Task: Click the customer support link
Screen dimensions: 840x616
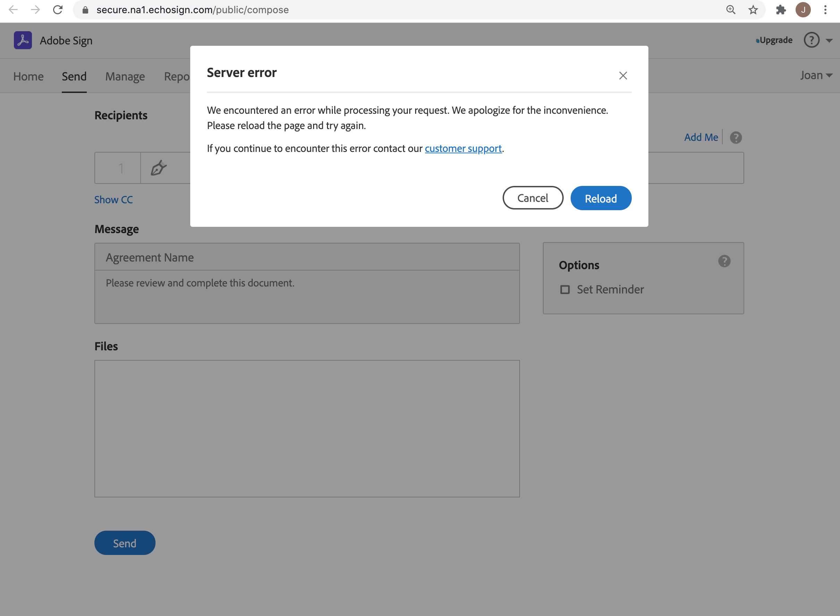Action: 463,148
